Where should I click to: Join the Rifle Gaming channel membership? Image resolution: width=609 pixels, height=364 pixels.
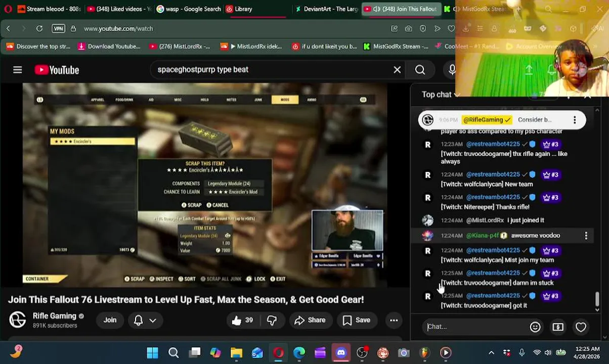(x=110, y=320)
